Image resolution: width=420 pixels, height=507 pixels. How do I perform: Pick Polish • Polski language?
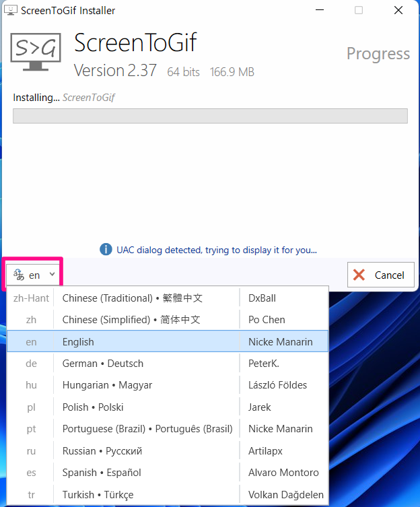coord(168,407)
